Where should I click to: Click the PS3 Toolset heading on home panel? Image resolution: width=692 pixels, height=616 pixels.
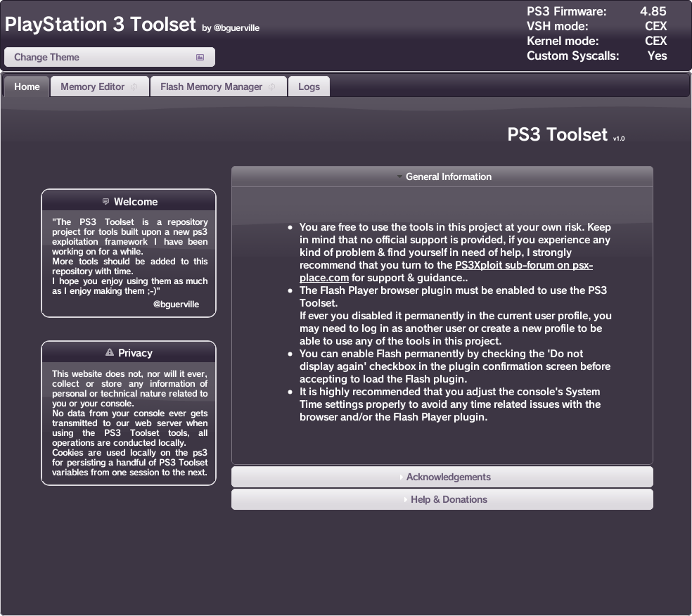558,134
